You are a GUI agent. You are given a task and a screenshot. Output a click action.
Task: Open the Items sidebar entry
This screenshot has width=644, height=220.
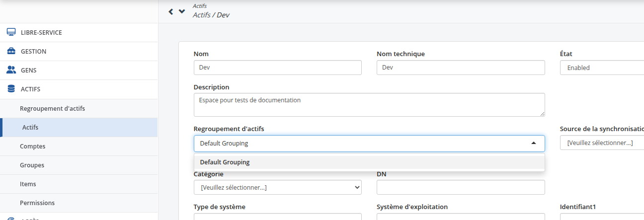click(x=79, y=184)
